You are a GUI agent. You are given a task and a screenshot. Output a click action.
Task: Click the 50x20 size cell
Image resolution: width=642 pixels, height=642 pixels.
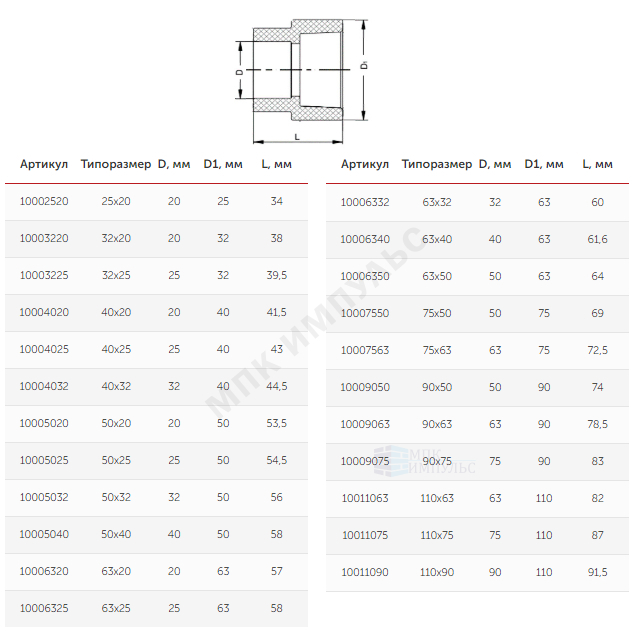click(116, 423)
